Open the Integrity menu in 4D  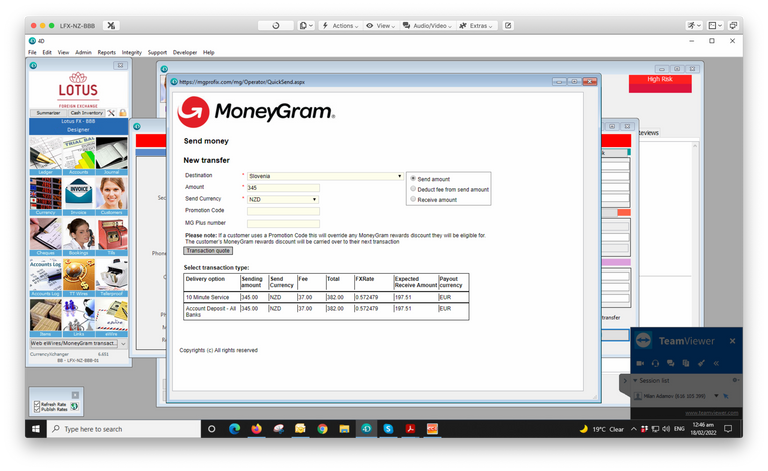(131, 52)
